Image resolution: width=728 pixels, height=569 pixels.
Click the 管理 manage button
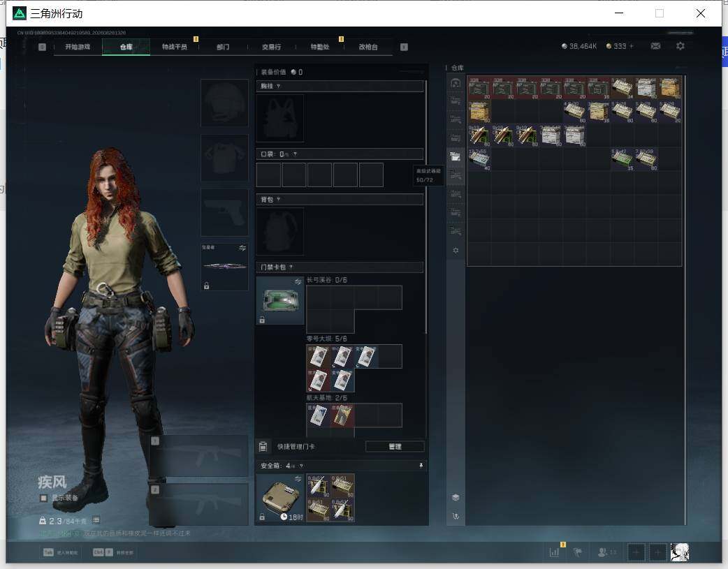pyautogui.click(x=395, y=447)
